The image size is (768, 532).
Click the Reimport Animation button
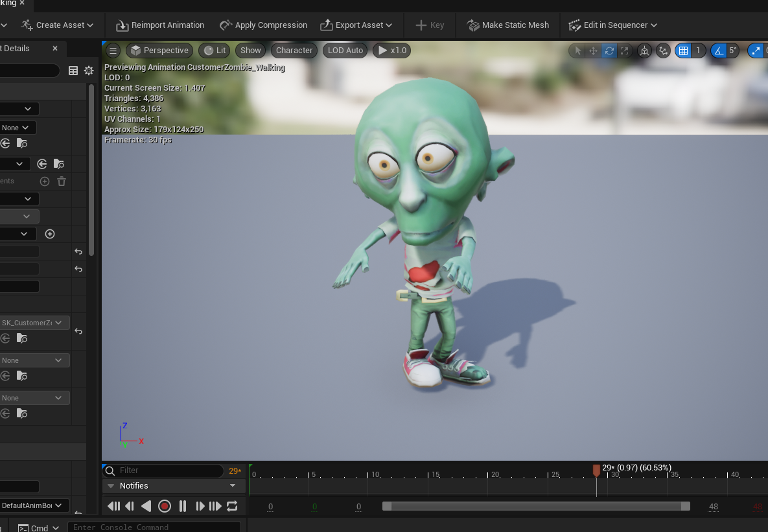[x=160, y=25]
